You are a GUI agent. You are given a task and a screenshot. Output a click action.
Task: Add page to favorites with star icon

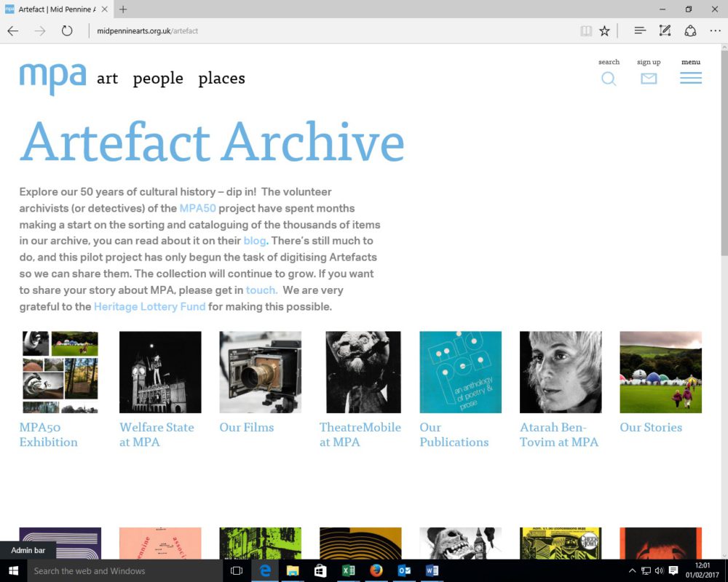[x=604, y=31]
